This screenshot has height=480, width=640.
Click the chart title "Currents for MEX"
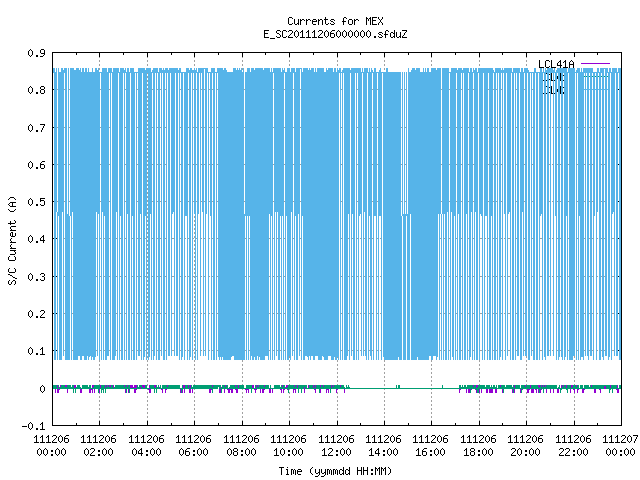(x=335, y=21)
